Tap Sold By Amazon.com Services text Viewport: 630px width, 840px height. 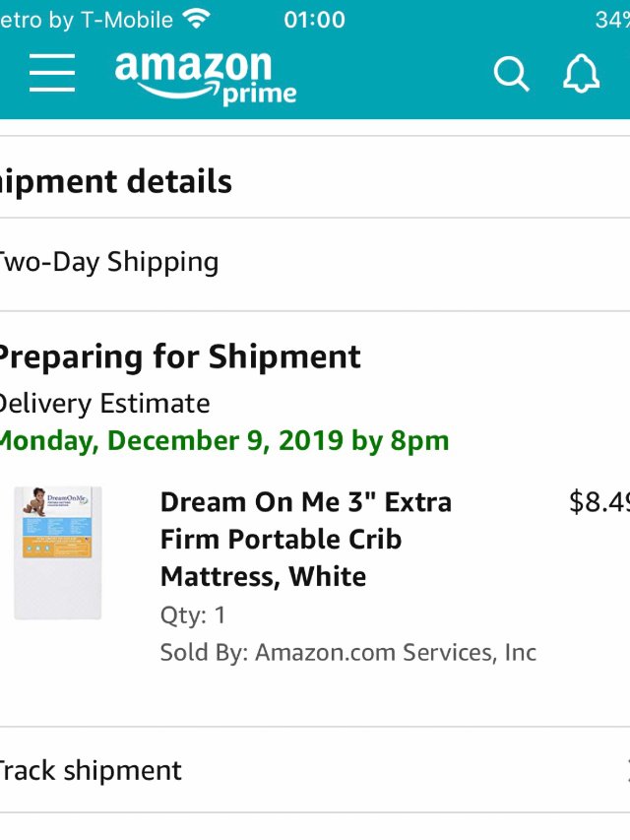[347, 652]
